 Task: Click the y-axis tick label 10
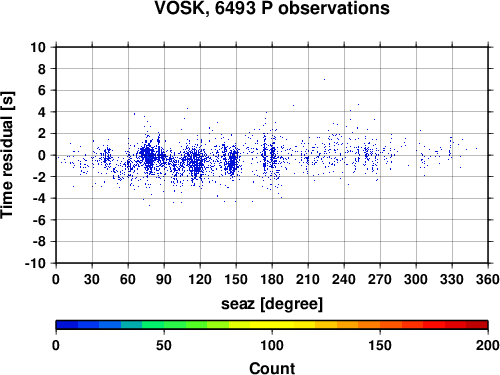pyautogui.click(x=38, y=47)
